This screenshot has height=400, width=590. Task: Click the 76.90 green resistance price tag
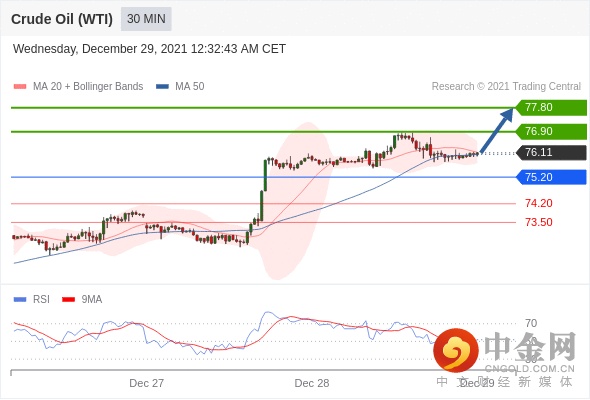(x=551, y=131)
